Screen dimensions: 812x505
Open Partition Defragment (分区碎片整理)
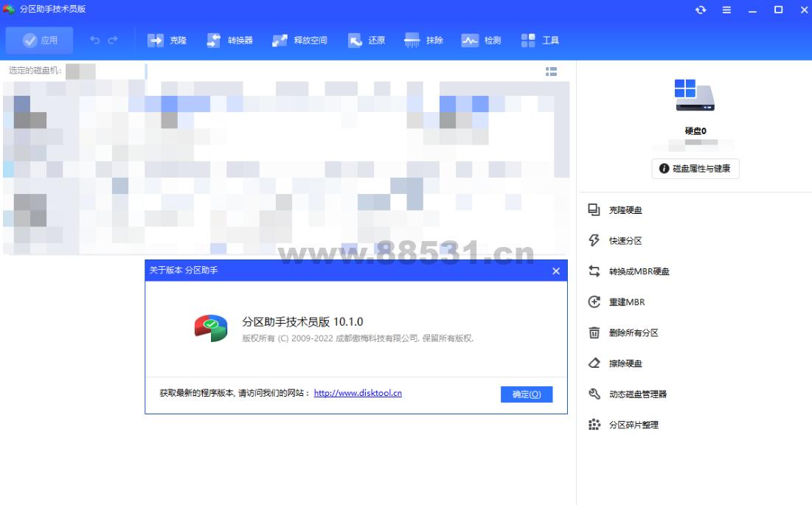[x=623, y=425]
